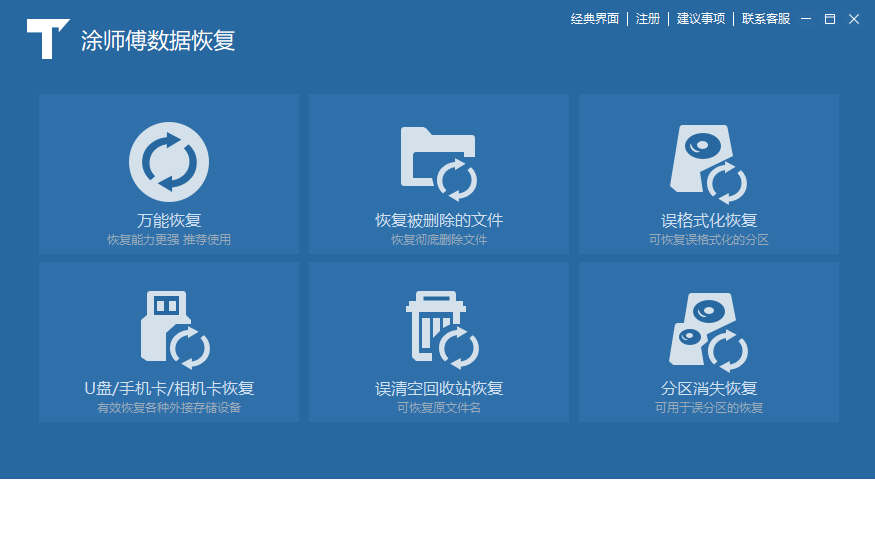This screenshot has width=875, height=533.
Task: Open the 注册 register link
Action: (648, 19)
